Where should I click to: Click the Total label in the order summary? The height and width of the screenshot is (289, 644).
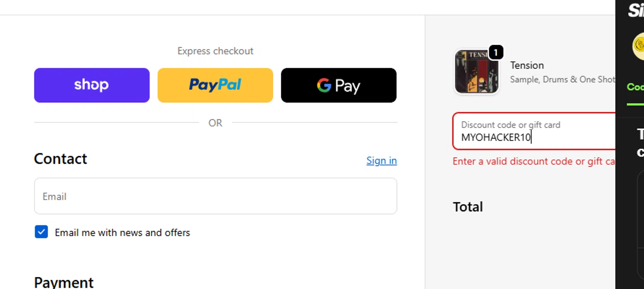click(x=468, y=207)
